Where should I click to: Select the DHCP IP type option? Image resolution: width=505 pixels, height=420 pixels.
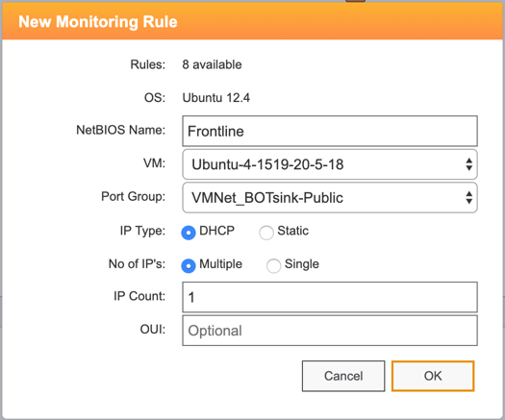coord(189,233)
